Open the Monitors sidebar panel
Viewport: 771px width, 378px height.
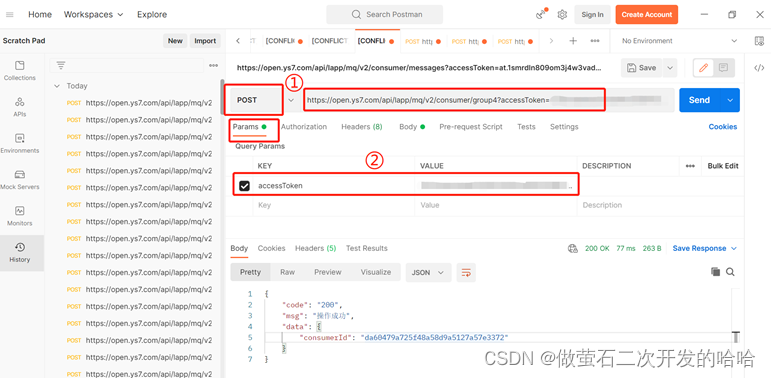(x=20, y=216)
